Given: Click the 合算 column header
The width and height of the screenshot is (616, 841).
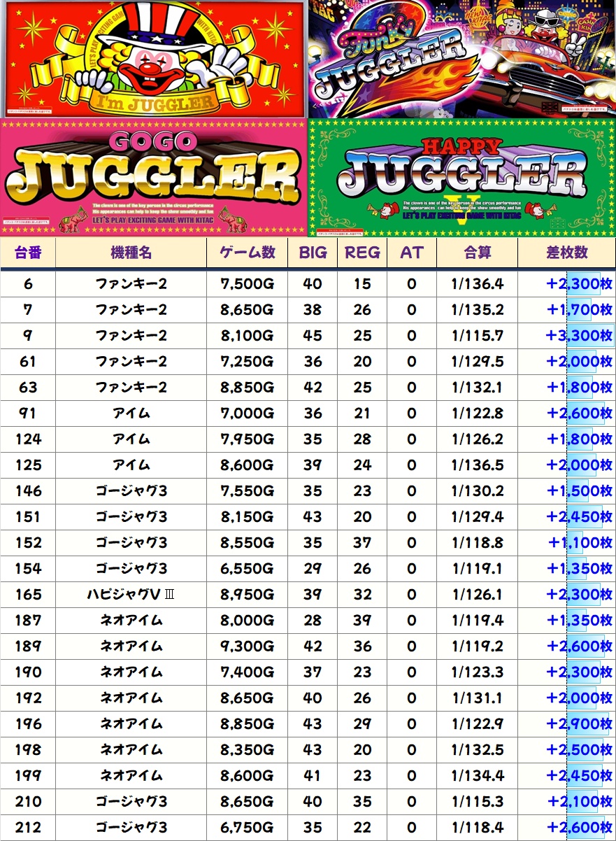Looking at the screenshot, I should 477,253.
